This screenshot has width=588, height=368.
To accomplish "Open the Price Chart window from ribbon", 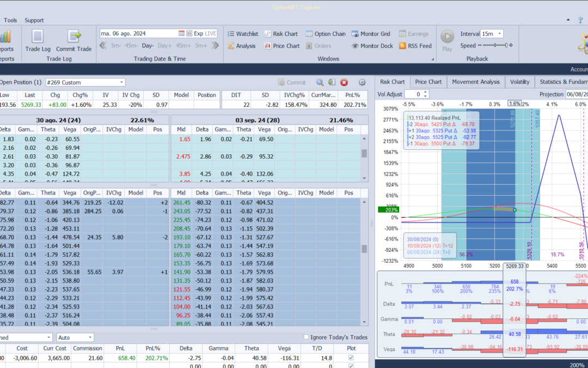I will coord(281,46).
